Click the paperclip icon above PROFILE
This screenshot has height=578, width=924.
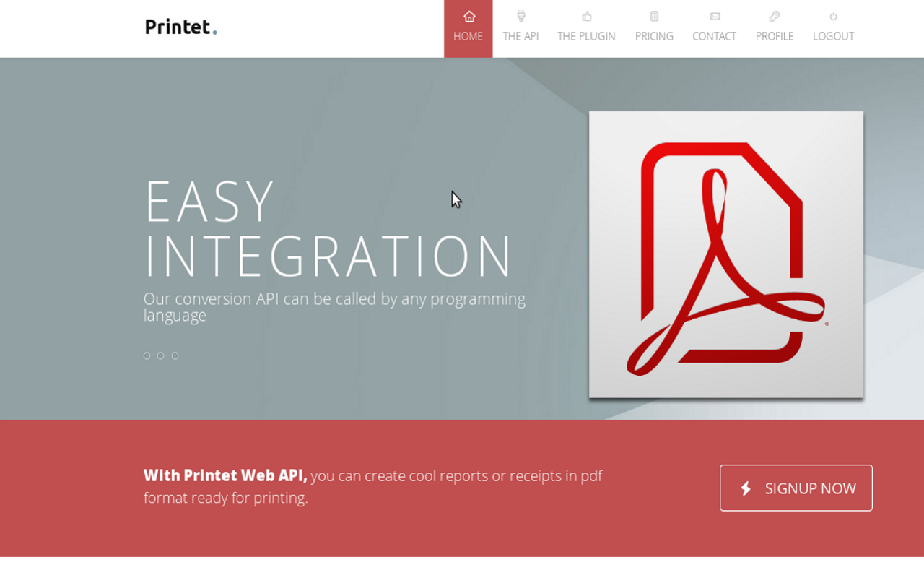click(x=774, y=16)
